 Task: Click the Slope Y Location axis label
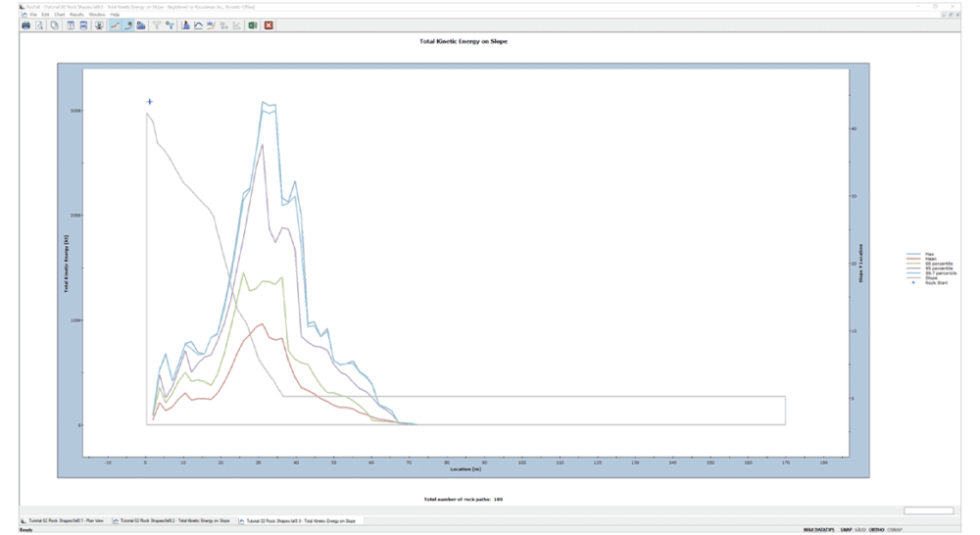(x=860, y=264)
